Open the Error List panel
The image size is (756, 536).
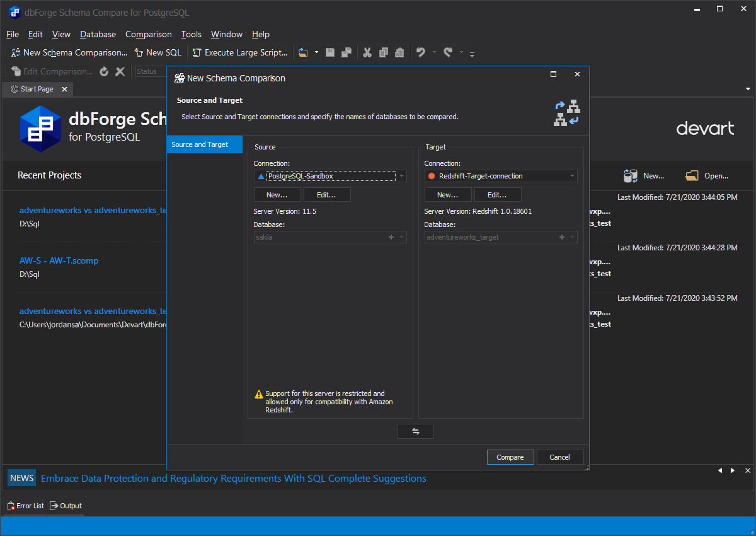point(26,506)
